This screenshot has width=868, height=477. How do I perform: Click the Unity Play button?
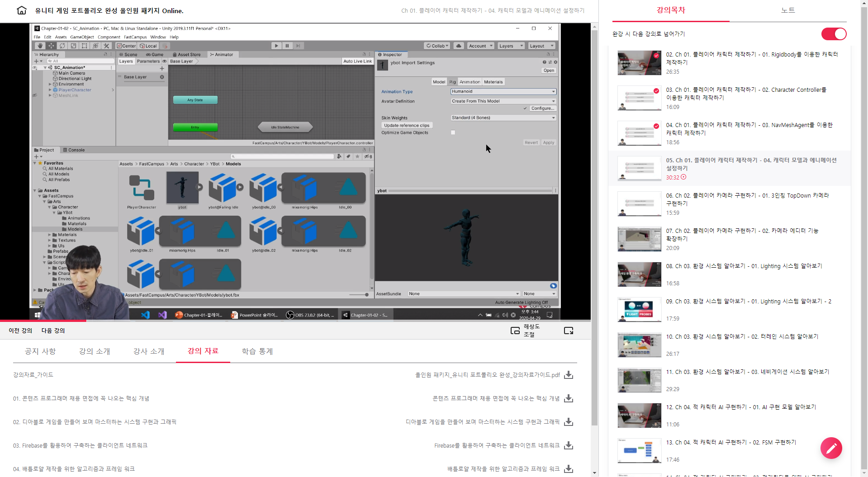276,46
